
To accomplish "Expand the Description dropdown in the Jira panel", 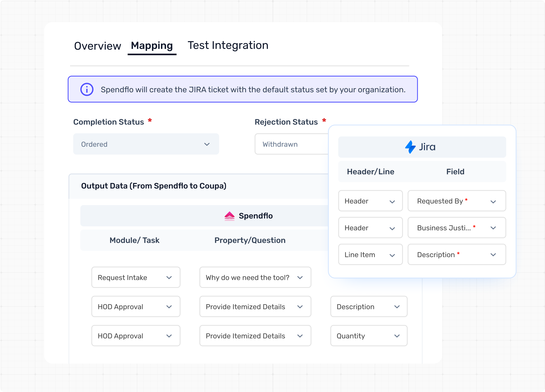I will (x=457, y=255).
